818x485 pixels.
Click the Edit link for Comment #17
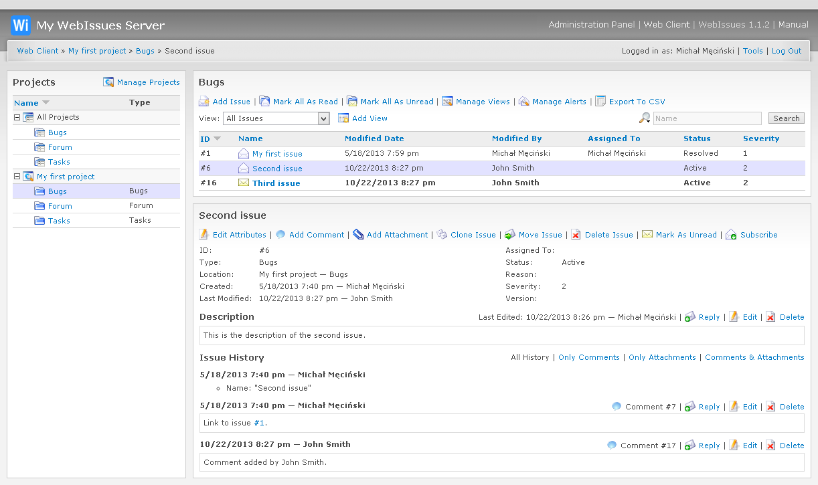(750, 445)
